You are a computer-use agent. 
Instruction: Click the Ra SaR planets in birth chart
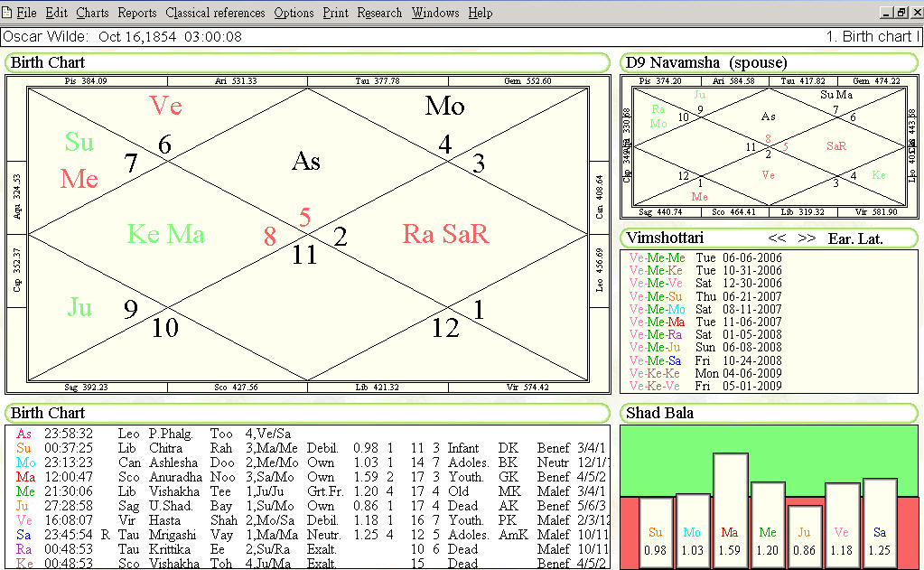pos(445,235)
